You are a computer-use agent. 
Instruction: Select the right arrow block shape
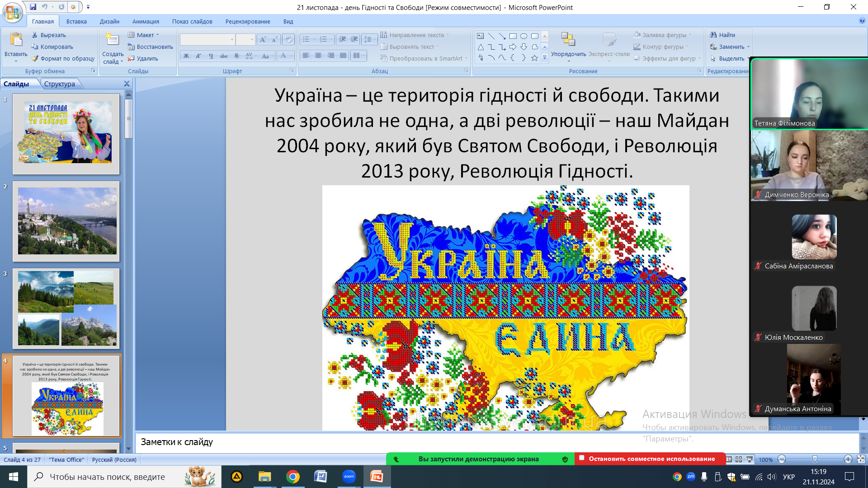click(x=513, y=47)
